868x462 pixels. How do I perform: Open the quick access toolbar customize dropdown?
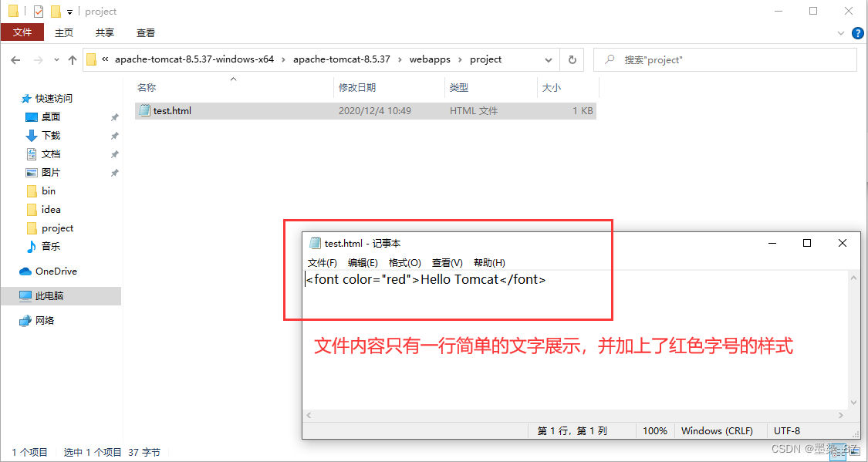coord(69,12)
